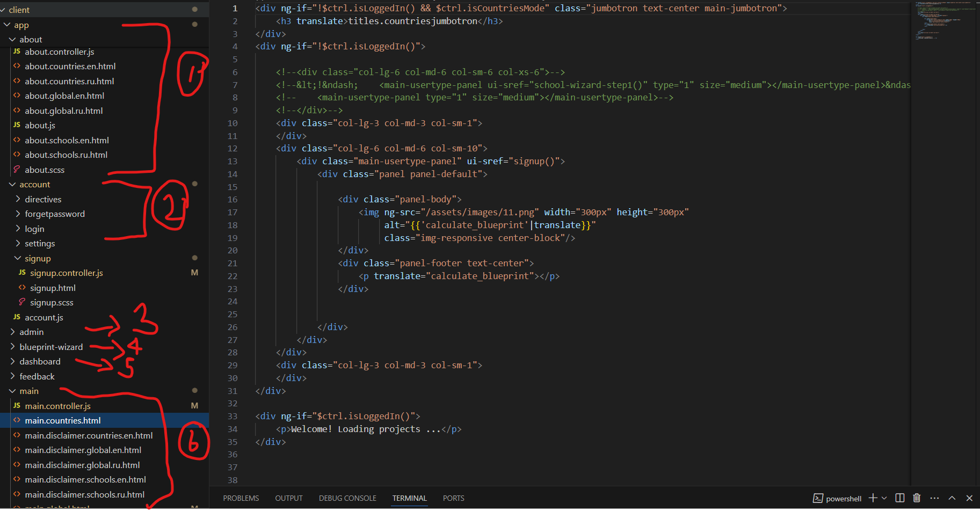Click the SCSS icon beside about.scss

[x=17, y=170]
